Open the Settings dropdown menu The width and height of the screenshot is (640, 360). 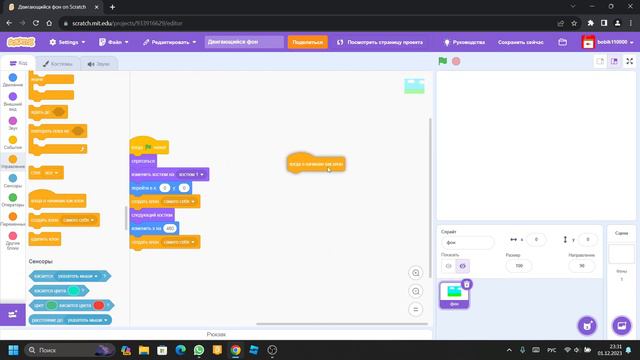pyautogui.click(x=67, y=42)
